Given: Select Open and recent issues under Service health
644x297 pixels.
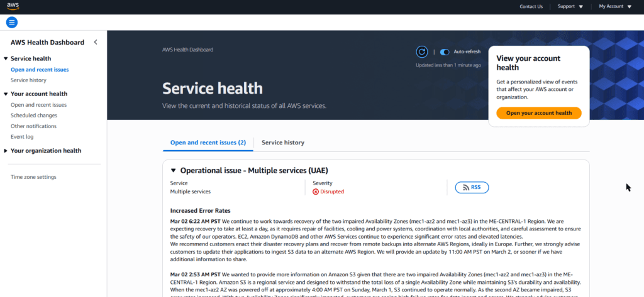Looking at the screenshot, I should point(40,69).
